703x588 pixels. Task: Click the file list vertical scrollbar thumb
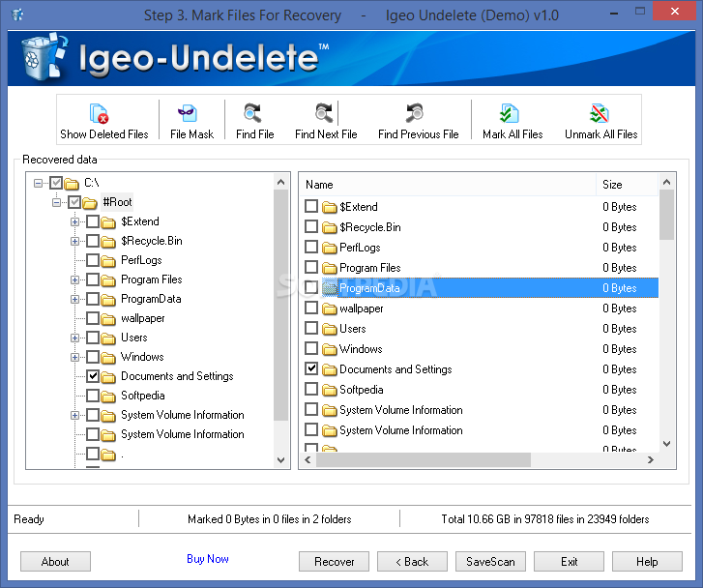(x=666, y=215)
